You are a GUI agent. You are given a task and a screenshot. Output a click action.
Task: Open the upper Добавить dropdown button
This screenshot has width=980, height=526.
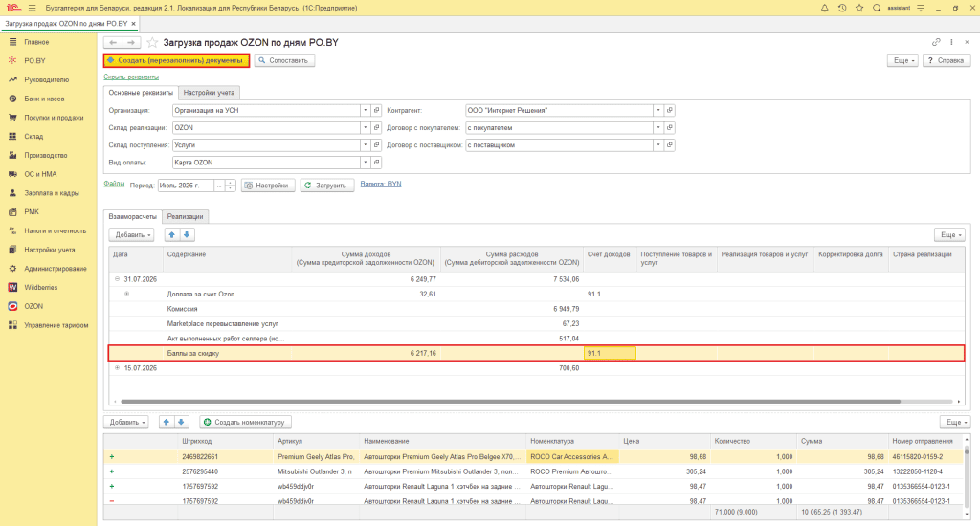click(131, 235)
